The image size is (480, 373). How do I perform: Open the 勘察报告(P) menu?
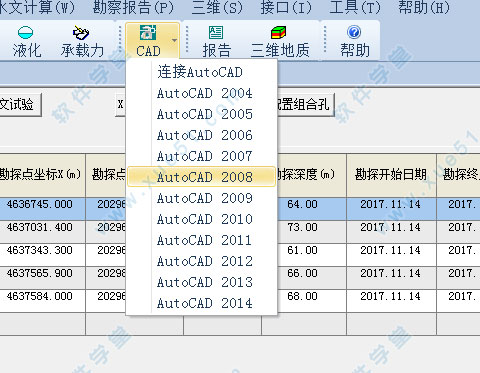point(133,8)
